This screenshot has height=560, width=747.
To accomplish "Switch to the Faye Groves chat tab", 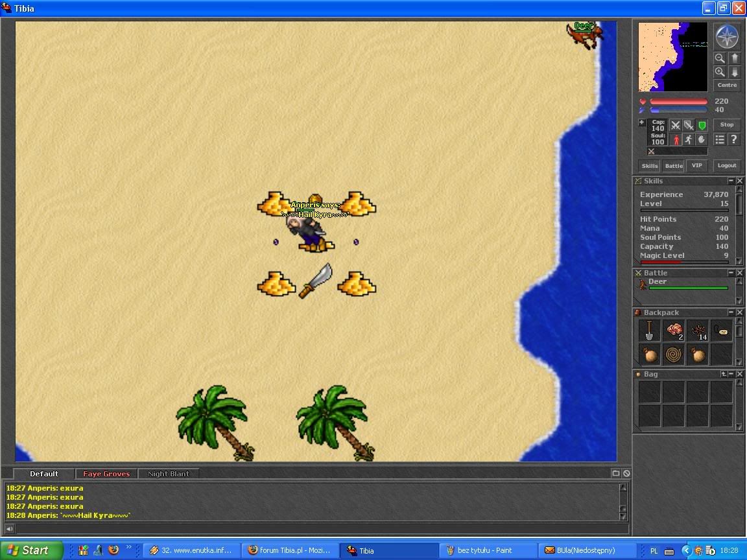I will (x=106, y=474).
